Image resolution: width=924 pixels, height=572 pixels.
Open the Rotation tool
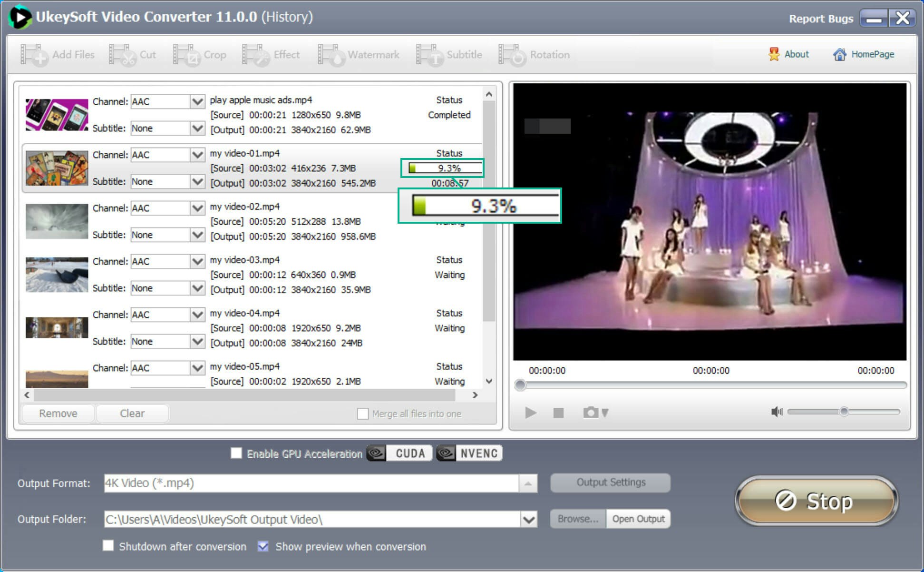pyautogui.click(x=534, y=55)
